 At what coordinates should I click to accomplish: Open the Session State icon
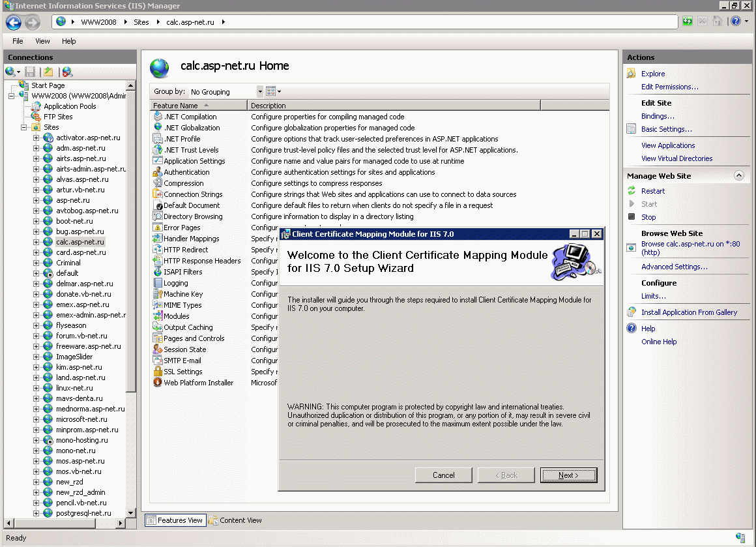[158, 349]
